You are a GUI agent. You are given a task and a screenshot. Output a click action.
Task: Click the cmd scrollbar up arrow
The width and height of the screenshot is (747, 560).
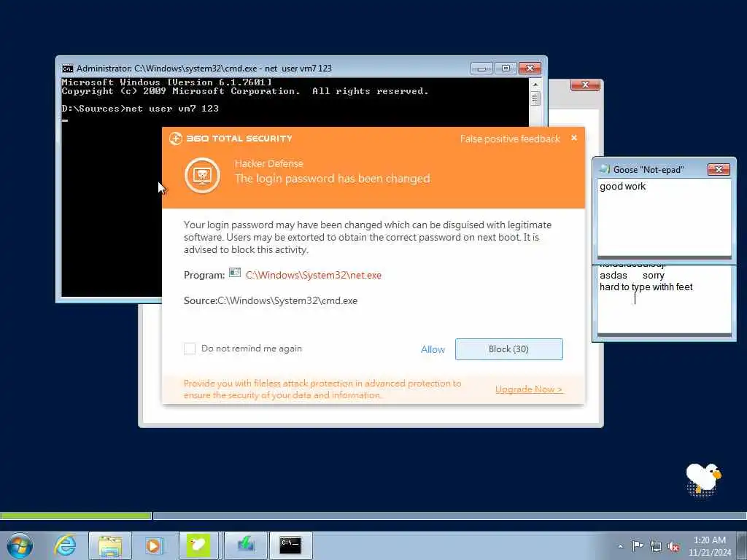535,85
